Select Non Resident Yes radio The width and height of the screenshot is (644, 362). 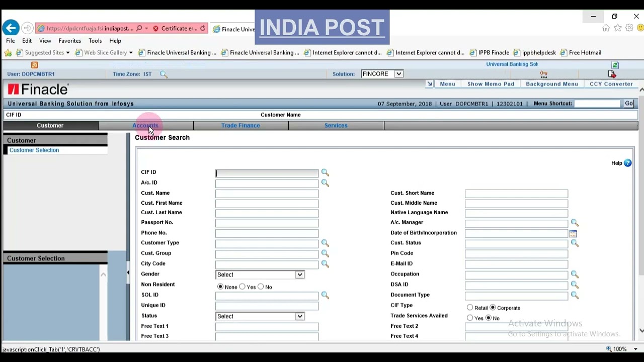[243, 287]
